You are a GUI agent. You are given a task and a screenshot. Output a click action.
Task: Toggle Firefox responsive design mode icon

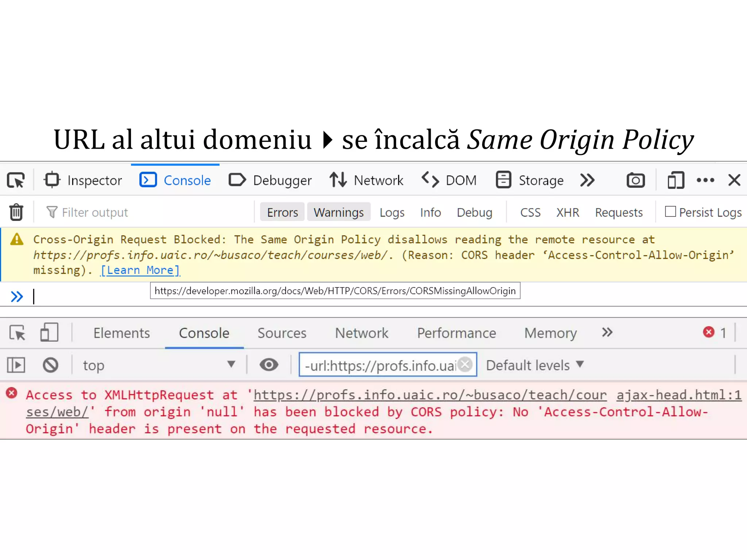pos(676,180)
